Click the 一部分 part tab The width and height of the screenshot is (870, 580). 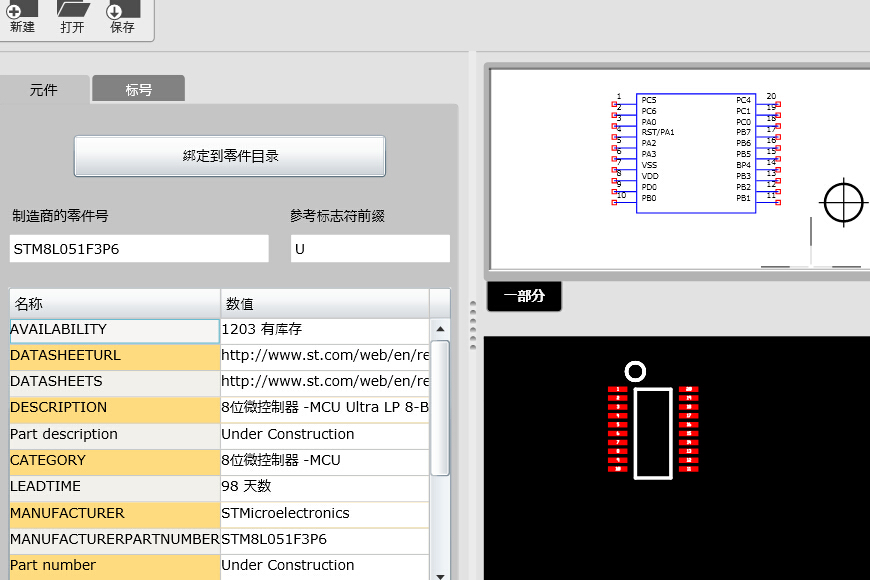(524, 296)
